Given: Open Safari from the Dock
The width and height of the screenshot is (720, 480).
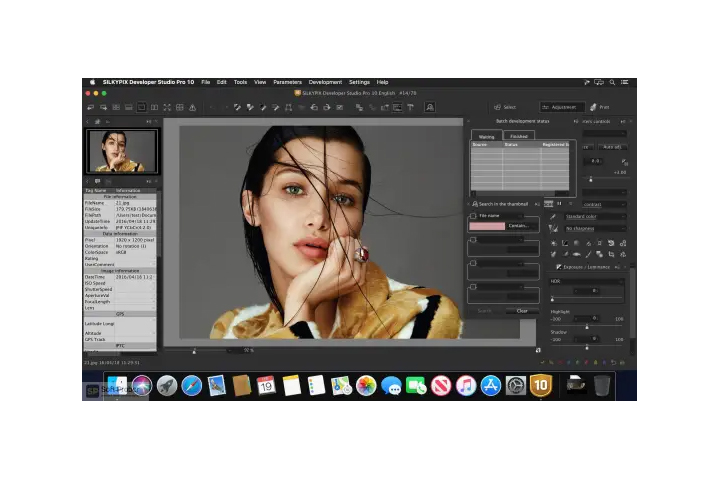Looking at the screenshot, I should point(191,385).
